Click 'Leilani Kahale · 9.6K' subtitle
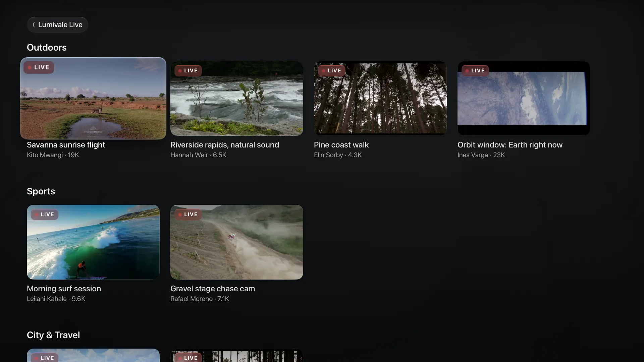The image size is (644, 362). point(56,299)
